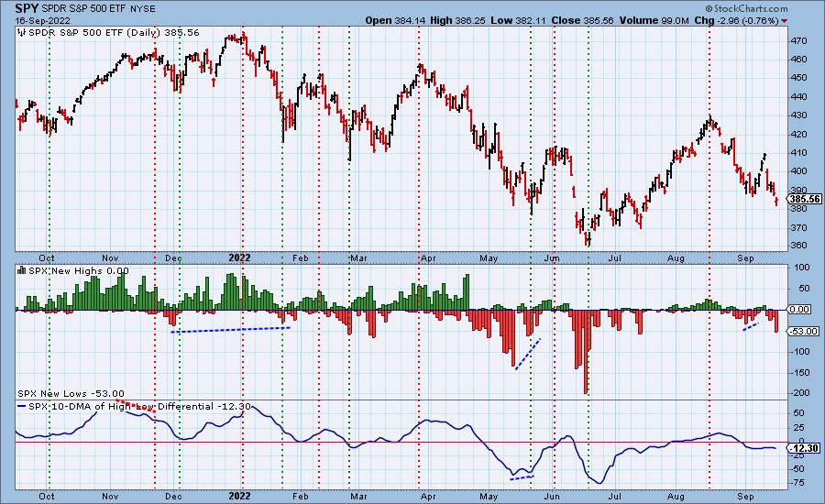This screenshot has height=504, width=825.
Task: Click 'Feb' on the price panel date axis
Action: point(301,257)
